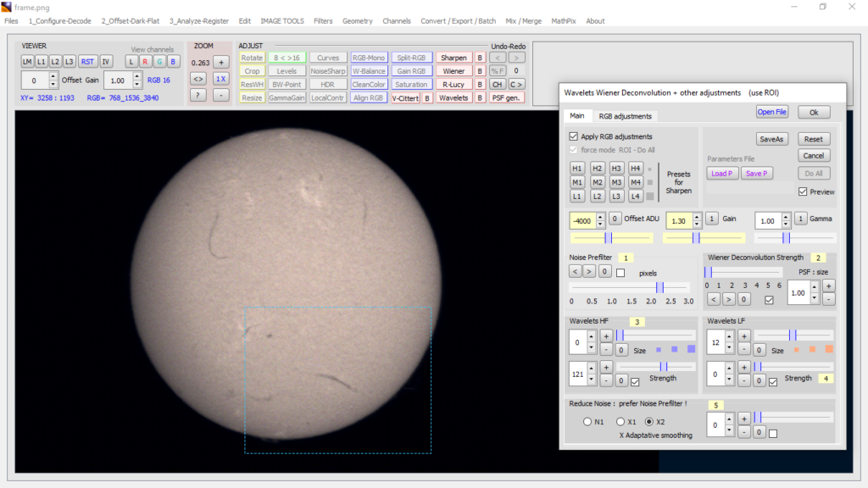Click the Curves adjust button
This screenshot has height=488, width=868.
pyautogui.click(x=328, y=58)
